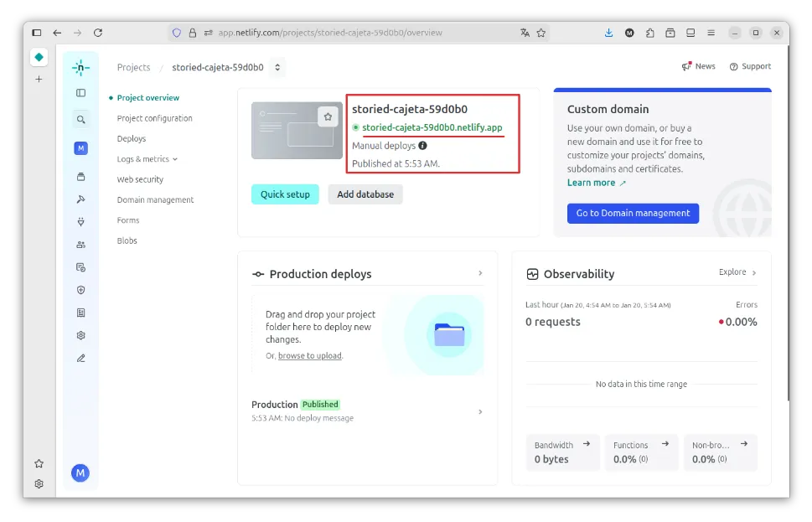This screenshot has width=812, height=522.
Task: Open the Deploys navigation item
Action: pyautogui.click(x=132, y=139)
